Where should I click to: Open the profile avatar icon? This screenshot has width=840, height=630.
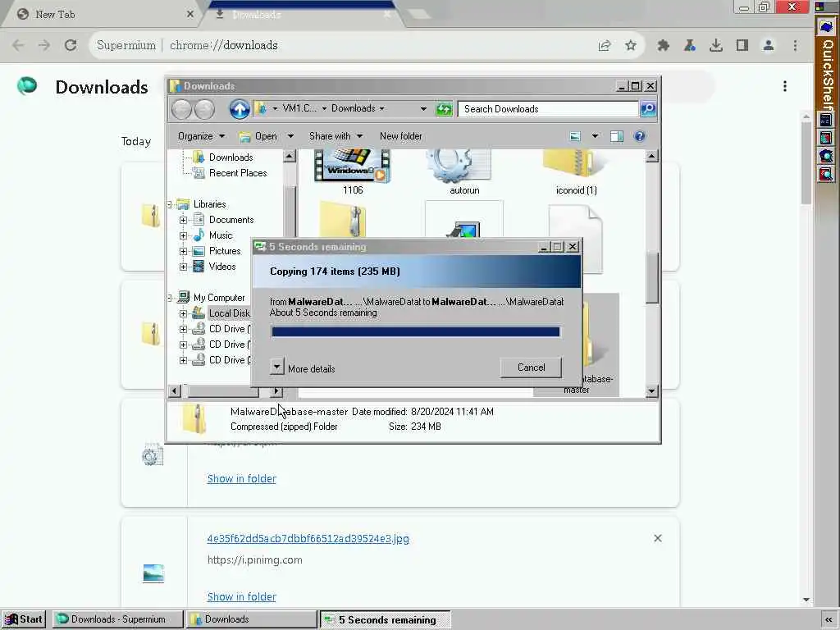point(768,46)
